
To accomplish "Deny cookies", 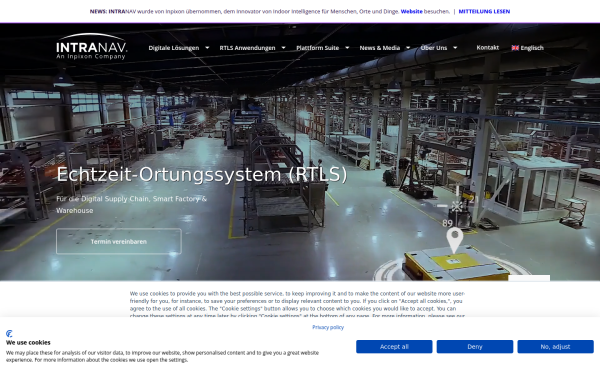I will 475,347.
